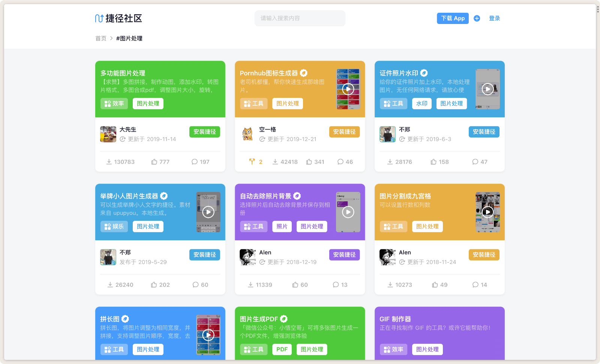Select the 工具 tag on Pornhub图标生成器
Screen dimensions: 600x364
[x=254, y=103]
